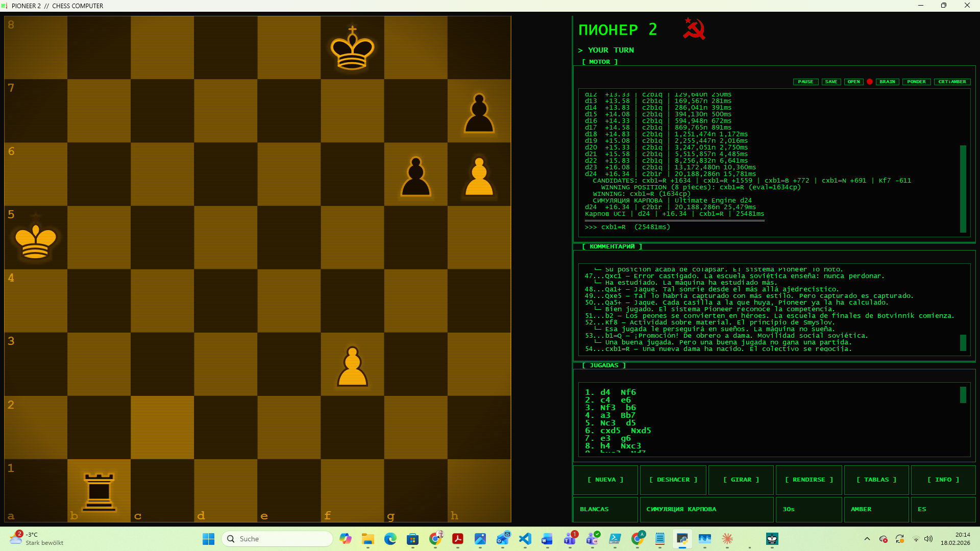Show hidden system tray icons
The image size is (980, 551).
pos(867,539)
